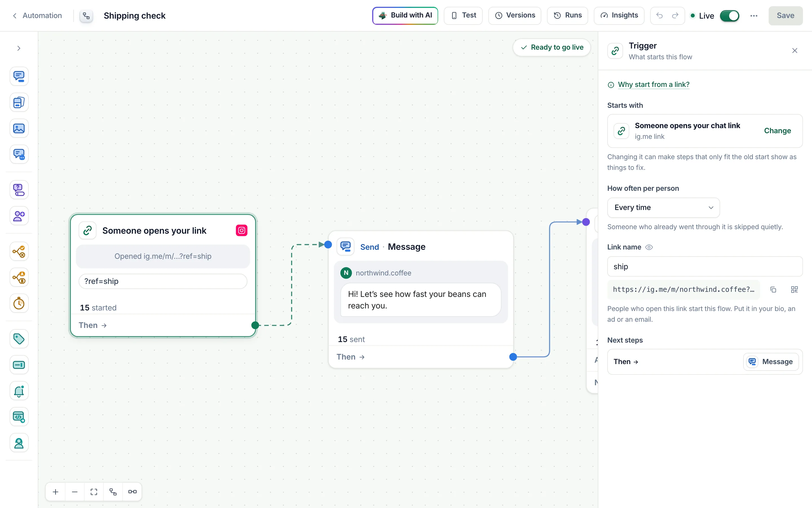The width and height of the screenshot is (812, 508).
Task: Toggle the connector view button in canvas controls
Action: pyautogui.click(x=132, y=492)
